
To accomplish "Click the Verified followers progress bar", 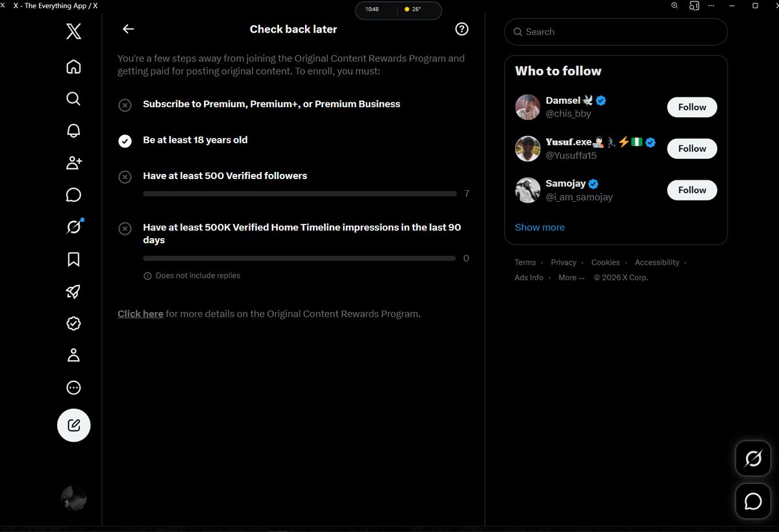I will (x=300, y=193).
